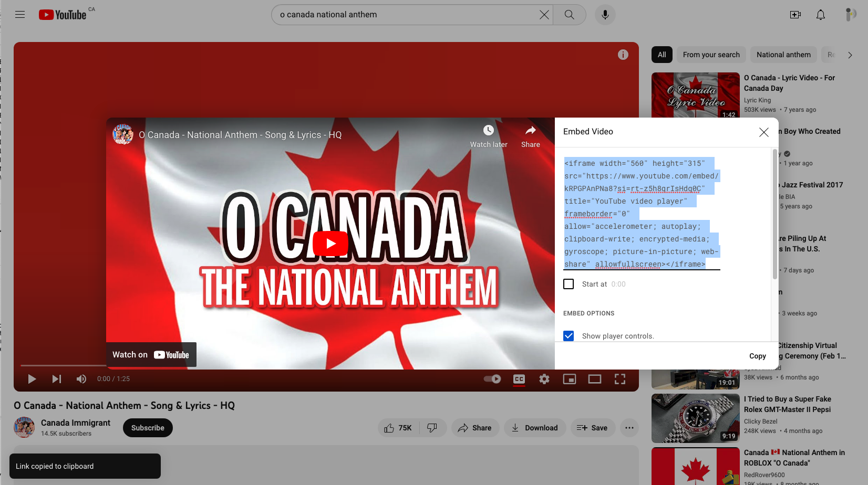The image size is (868, 485).
Task: Open O Canada Lyric Video thumbnail
Action: click(696, 95)
